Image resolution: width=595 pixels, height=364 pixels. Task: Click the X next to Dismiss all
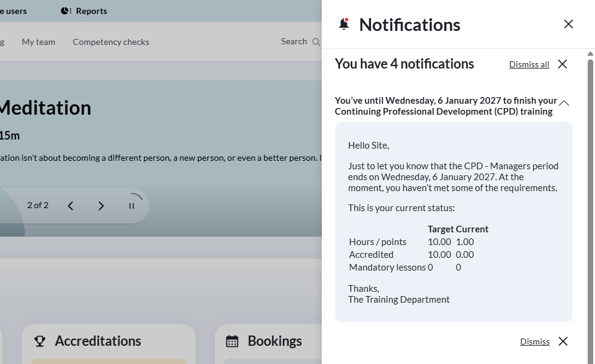coord(562,64)
